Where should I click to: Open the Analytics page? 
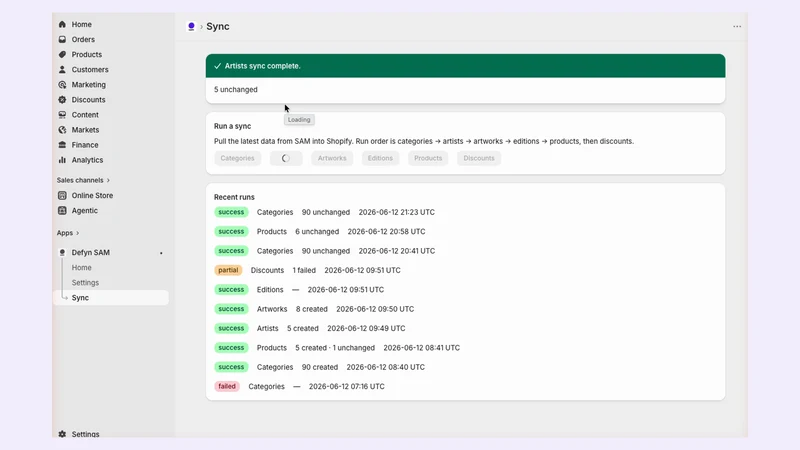(x=87, y=160)
